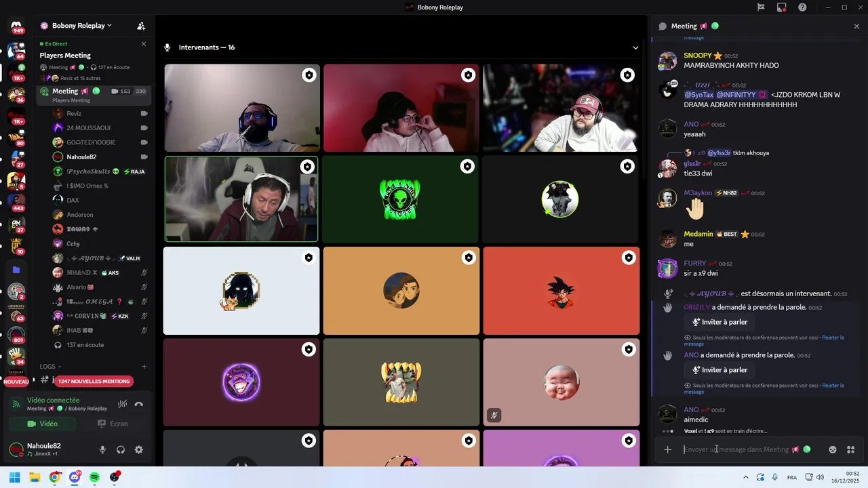This screenshot has width=868, height=488.
Task: Toggle noise suppression in voice panel
Action: [x=122, y=404]
